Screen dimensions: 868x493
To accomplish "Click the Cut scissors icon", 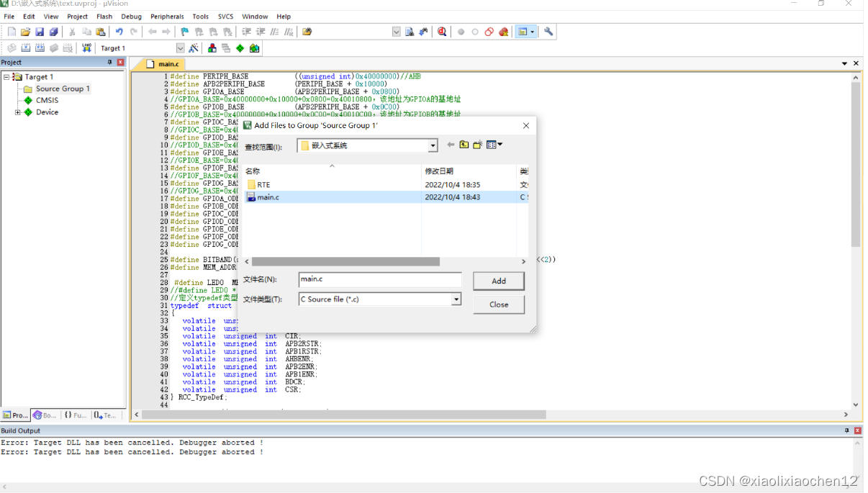I will coord(72,32).
